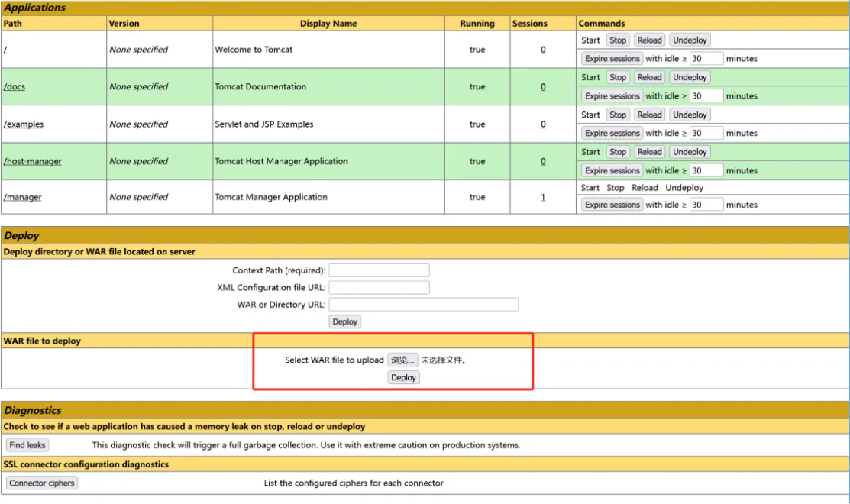Viewport: 850px width, 504px height.
Task: Edit idle minutes field for /manager
Action: [706, 205]
